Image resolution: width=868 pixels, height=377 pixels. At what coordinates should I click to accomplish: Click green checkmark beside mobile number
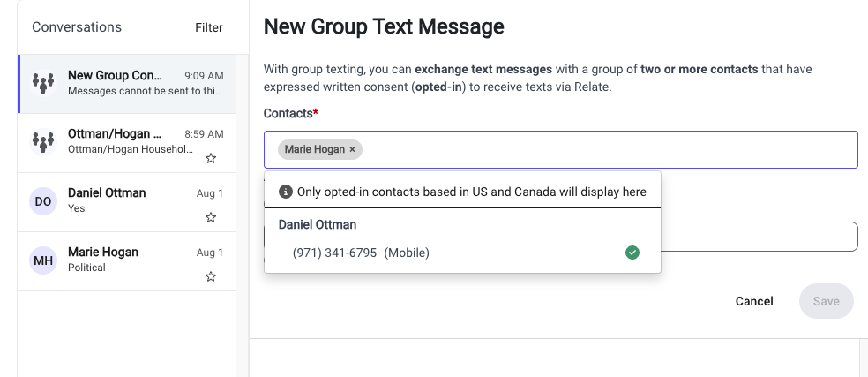[x=632, y=253]
